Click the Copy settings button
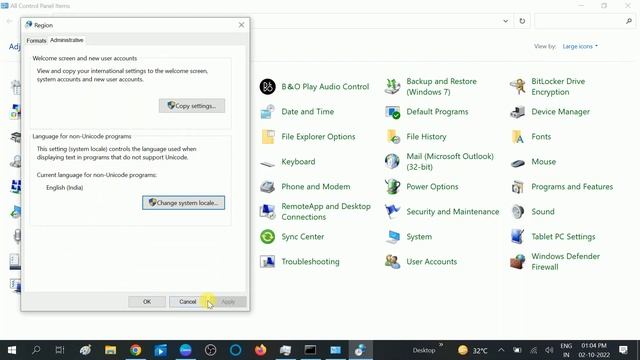640x360 pixels. [x=192, y=106]
